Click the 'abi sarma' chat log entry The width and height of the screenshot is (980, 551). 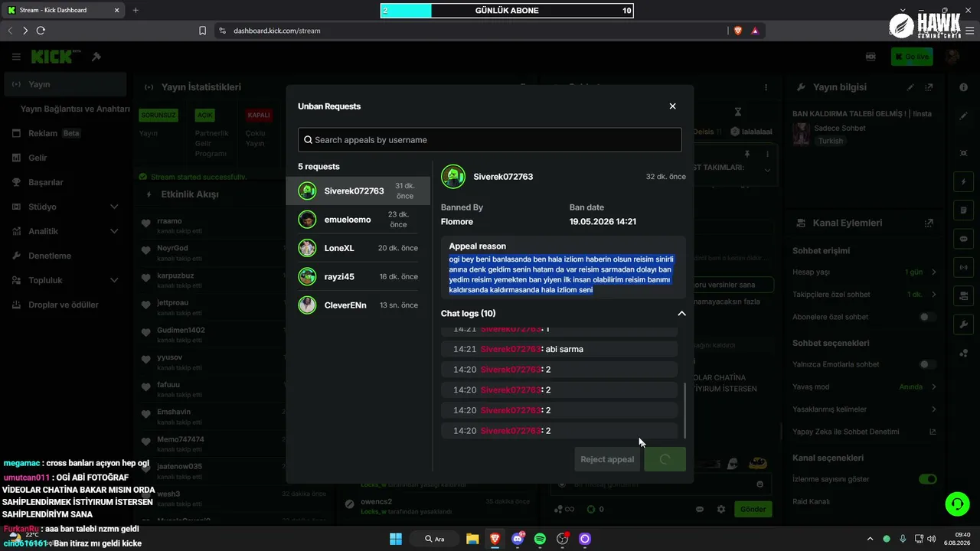560,349
